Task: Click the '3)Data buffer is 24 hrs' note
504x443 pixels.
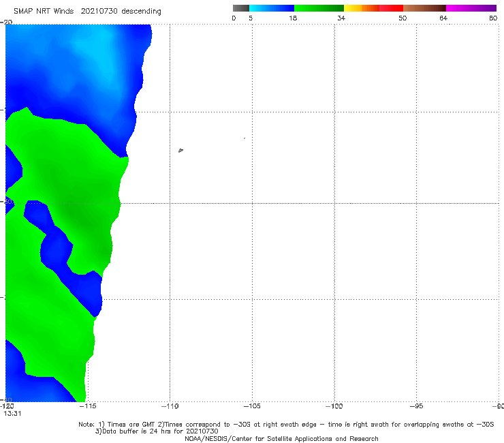Action: pos(157,431)
